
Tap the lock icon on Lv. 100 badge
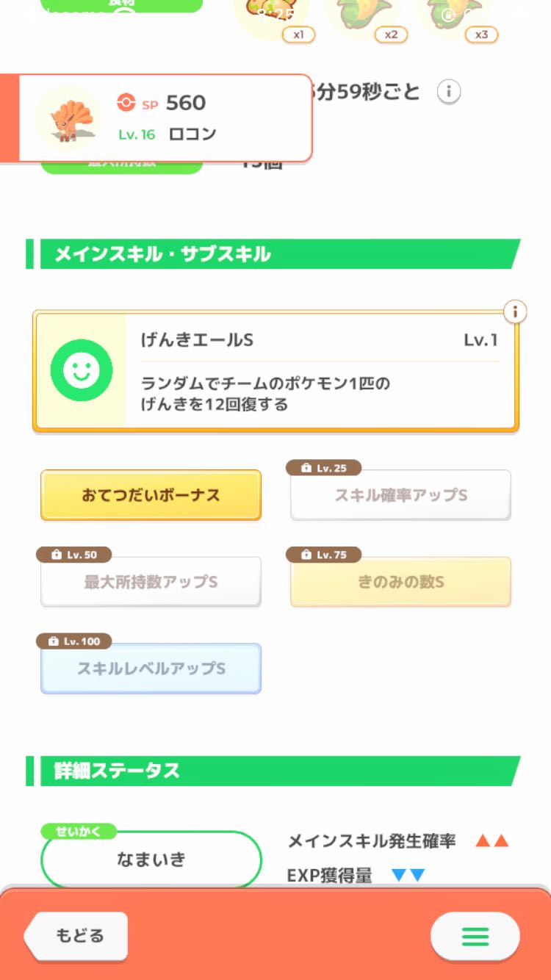click(53, 641)
